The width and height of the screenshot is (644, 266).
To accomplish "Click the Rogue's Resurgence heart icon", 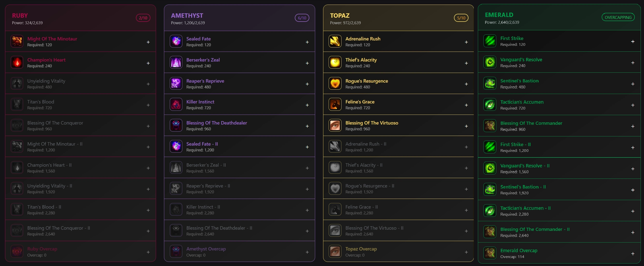I will click(335, 83).
